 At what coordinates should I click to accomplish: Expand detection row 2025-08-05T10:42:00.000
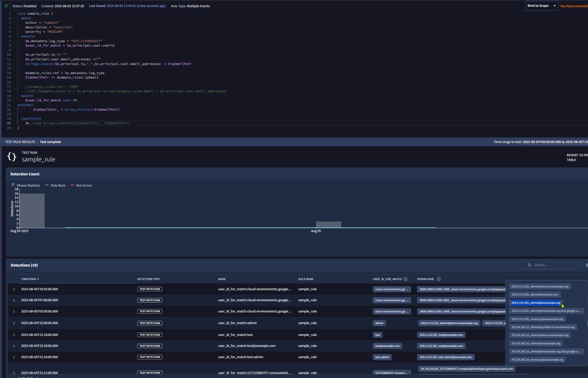pos(14,289)
